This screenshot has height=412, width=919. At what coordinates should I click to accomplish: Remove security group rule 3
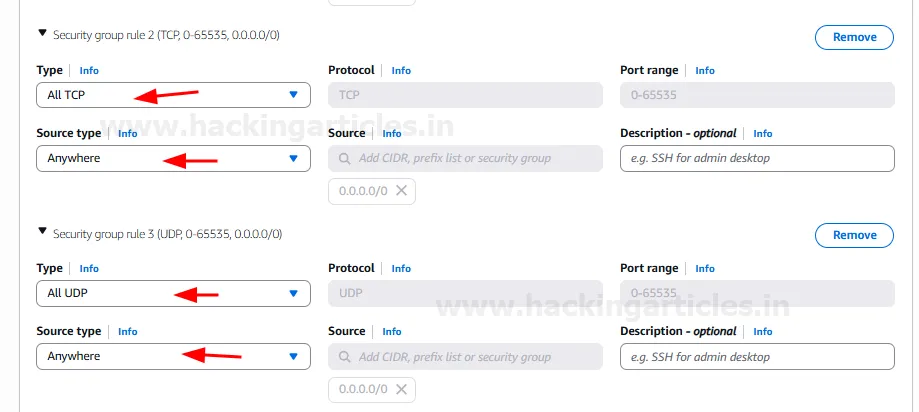tap(854, 236)
